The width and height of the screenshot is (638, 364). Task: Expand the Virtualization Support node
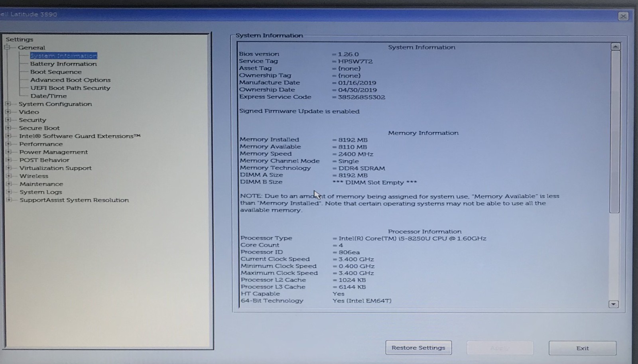8,168
